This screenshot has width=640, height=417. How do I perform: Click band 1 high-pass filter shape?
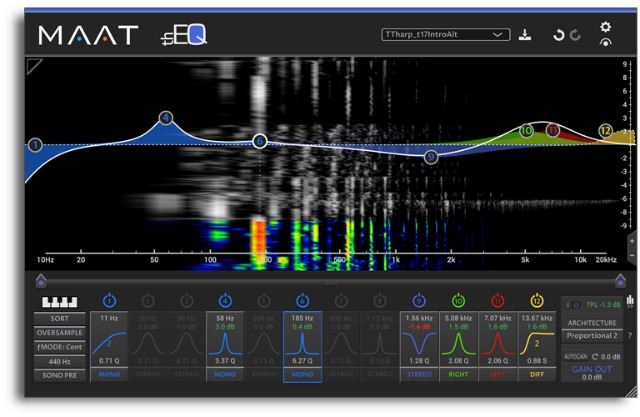tap(109, 343)
